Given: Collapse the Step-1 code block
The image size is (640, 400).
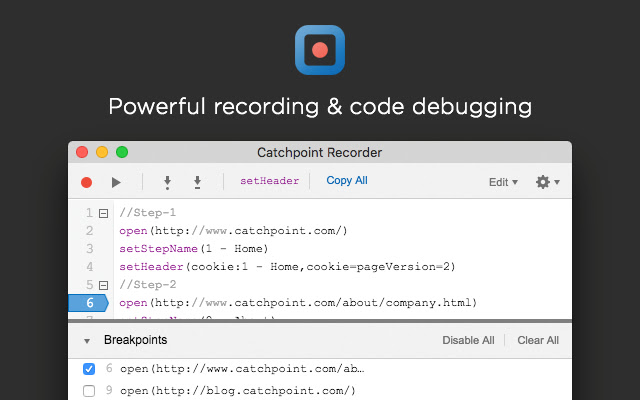Looking at the screenshot, I should click(103, 213).
